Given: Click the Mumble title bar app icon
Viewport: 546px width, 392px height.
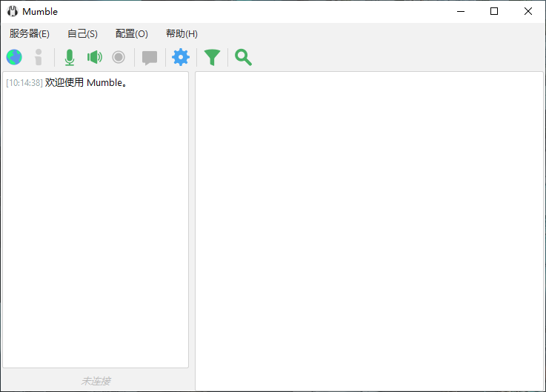Looking at the screenshot, I should tap(13, 11).
